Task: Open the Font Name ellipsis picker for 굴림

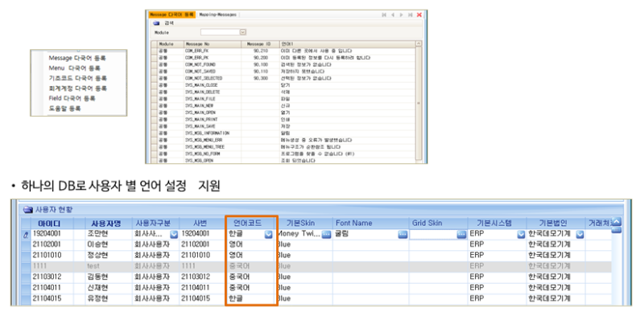Action: click(403, 235)
